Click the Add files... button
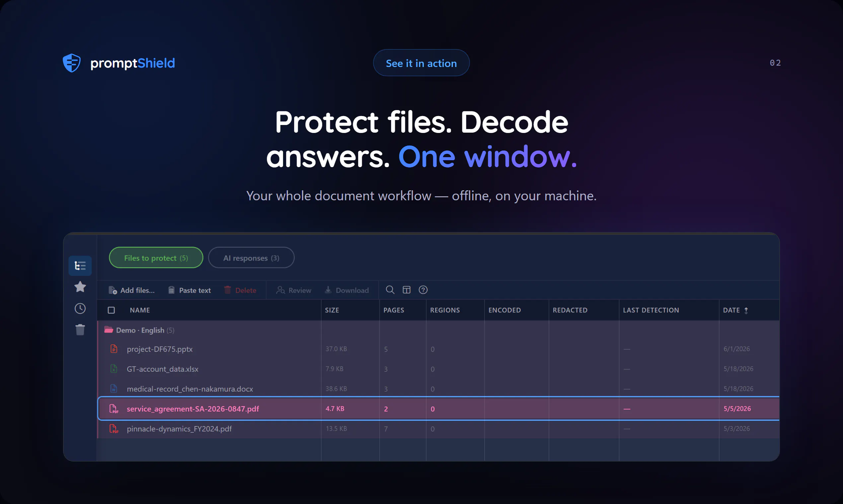 [x=131, y=290]
